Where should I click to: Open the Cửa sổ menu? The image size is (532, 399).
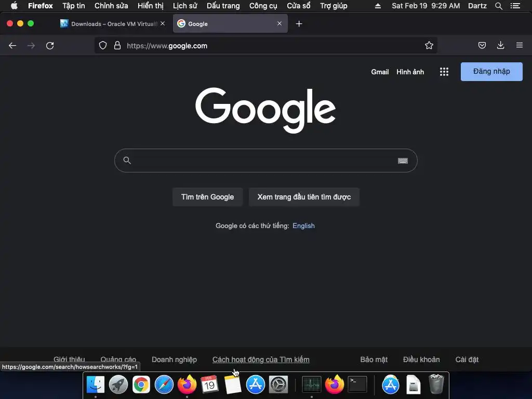coord(299,6)
